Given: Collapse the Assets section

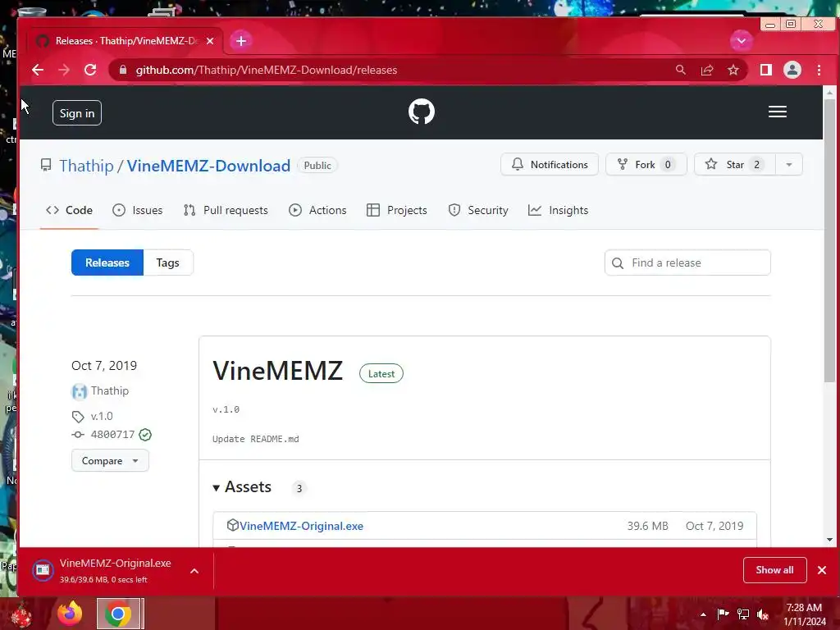Looking at the screenshot, I should click(x=243, y=487).
